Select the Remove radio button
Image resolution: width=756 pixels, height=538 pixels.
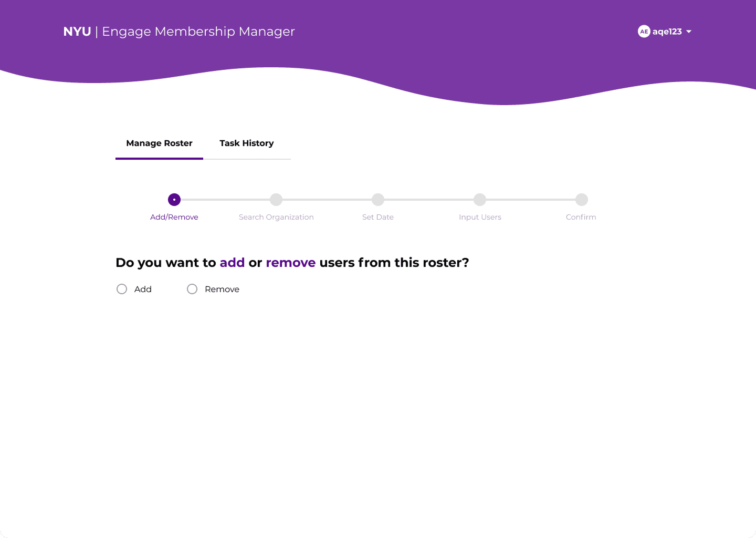click(192, 289)
